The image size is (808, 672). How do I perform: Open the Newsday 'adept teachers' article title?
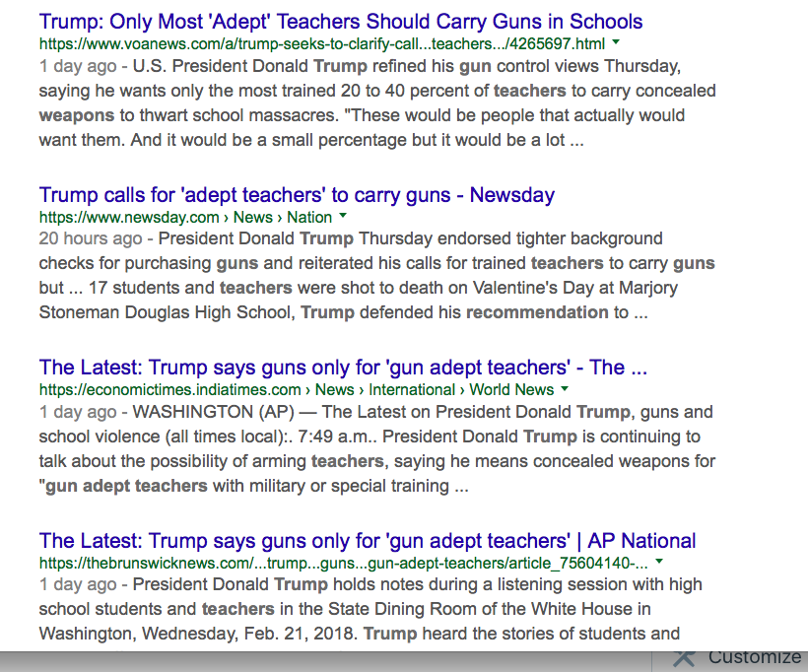coord(297,195)
